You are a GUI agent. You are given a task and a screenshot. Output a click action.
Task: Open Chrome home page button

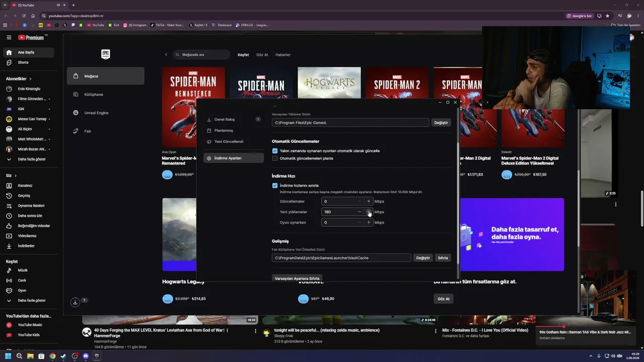click(x=33, y=16)
